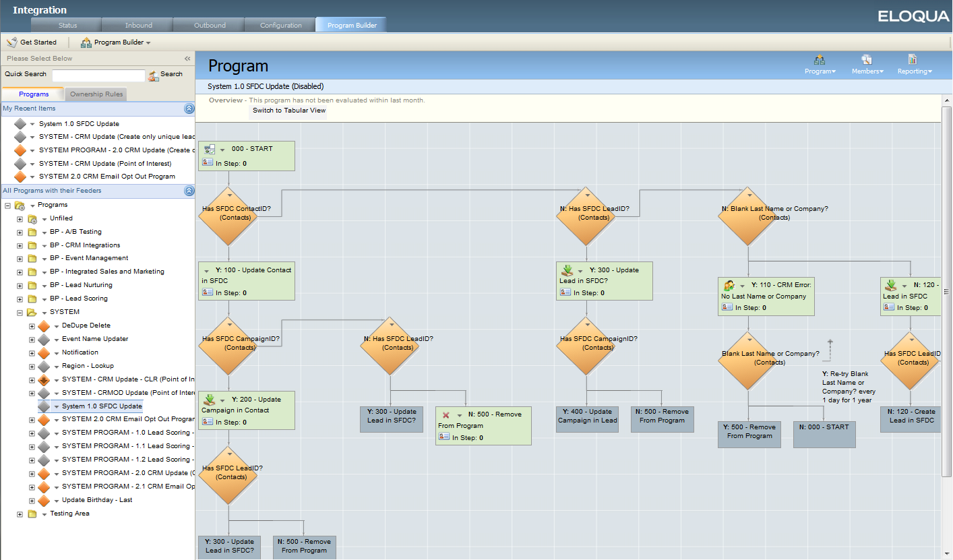Click the N: 120 step download icon
Screen dimensions: 953x560
pos(890,285)
